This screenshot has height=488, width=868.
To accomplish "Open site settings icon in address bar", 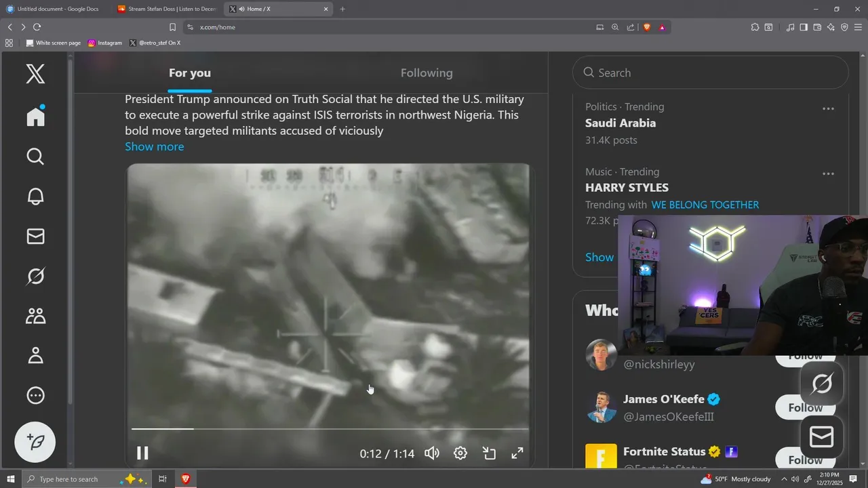I will 190,27.
